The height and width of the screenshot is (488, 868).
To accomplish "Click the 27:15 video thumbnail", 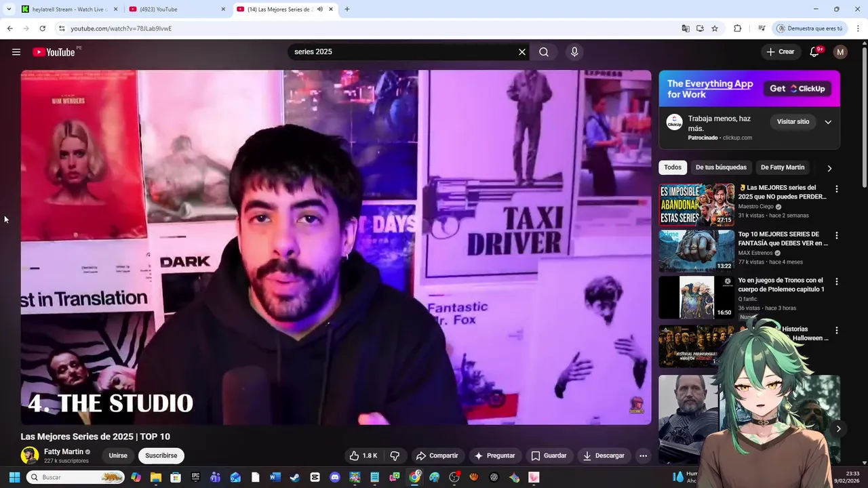I will point(696,204).
